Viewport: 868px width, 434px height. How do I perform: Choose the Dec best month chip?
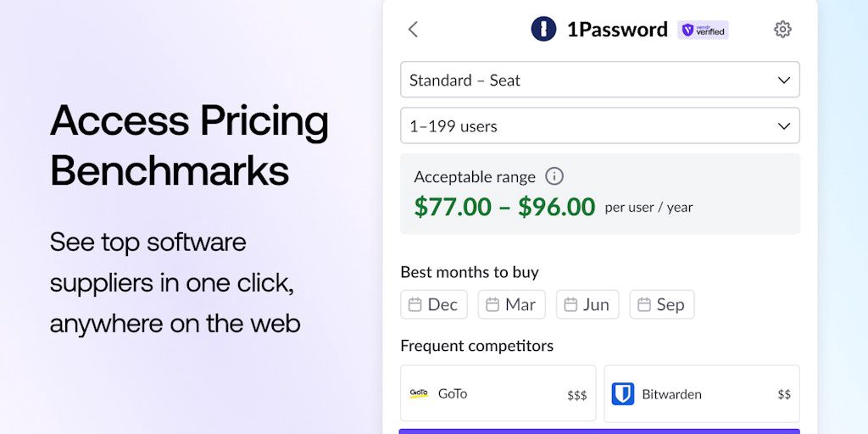(434, 304)
